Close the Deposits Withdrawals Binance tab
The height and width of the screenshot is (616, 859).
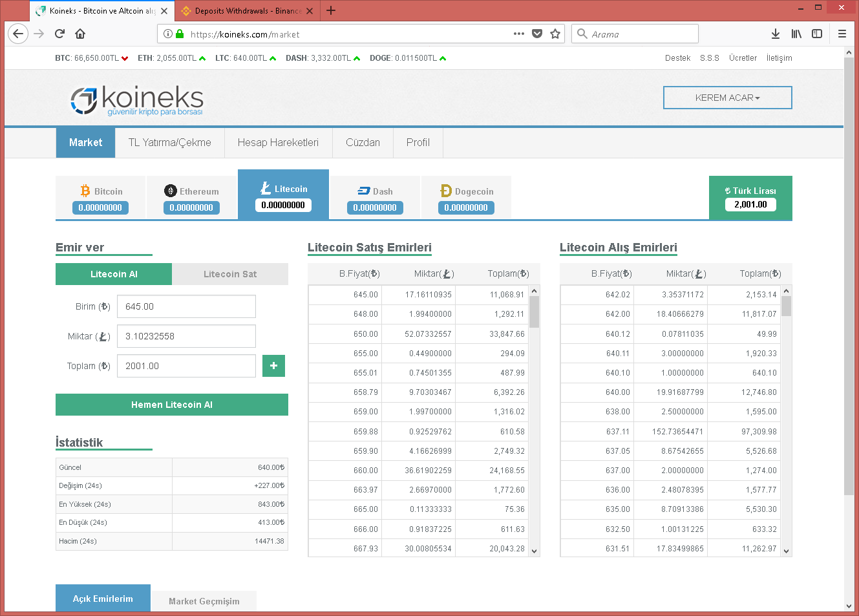point(310,11)
